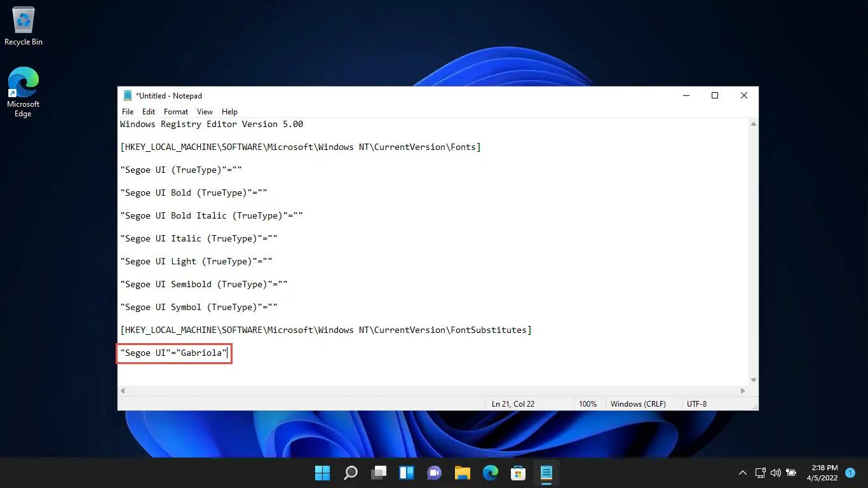This screenshot has width=868, height=488.
Task: Click the Notepad icon in the title bar
Action: 128,96
